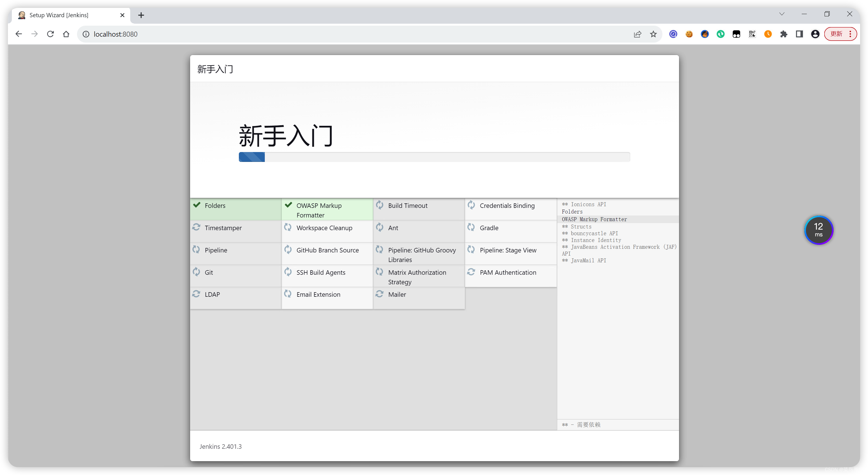The width and height of the screenshot is (868, 475).
Task: Click the spinner icon next to Credentials Binding
Action: [472, 205]
